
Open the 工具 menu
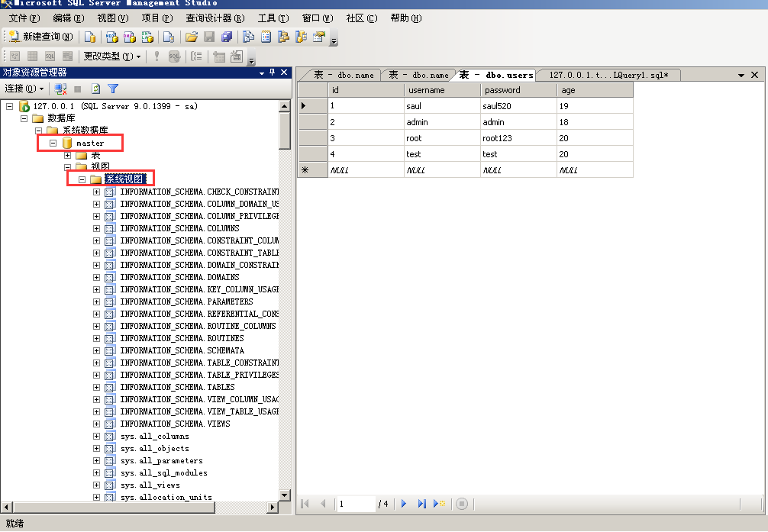pos(273,18)
